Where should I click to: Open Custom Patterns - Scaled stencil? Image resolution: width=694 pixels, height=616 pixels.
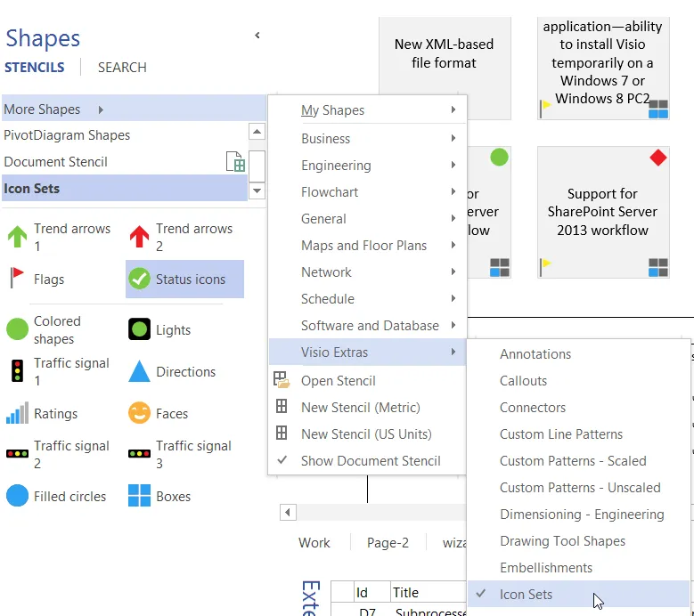point(578,461)
